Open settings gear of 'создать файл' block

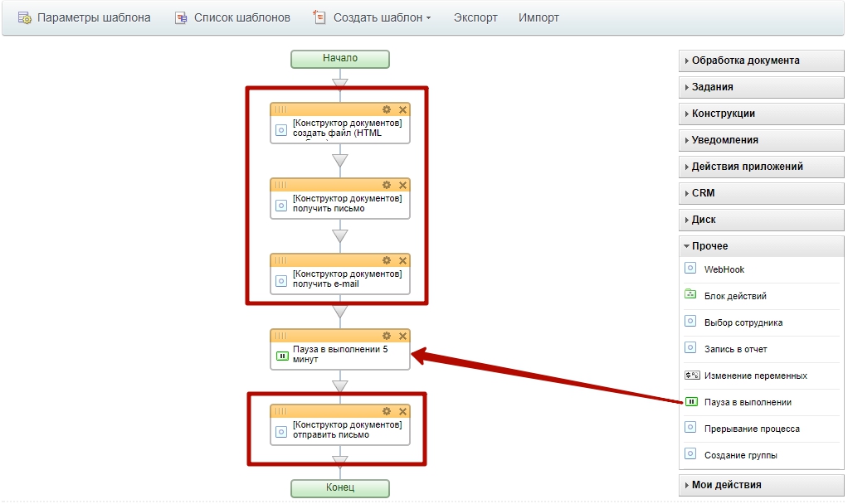point(387,109)
